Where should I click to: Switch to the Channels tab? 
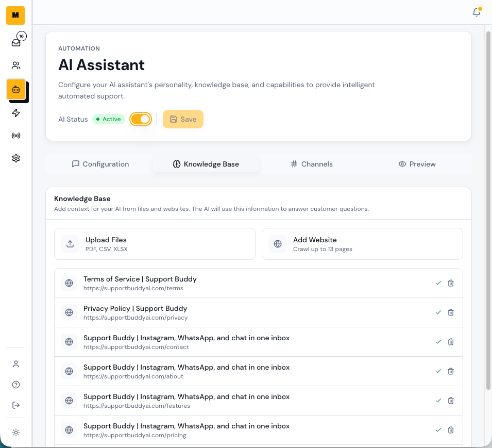312,164
